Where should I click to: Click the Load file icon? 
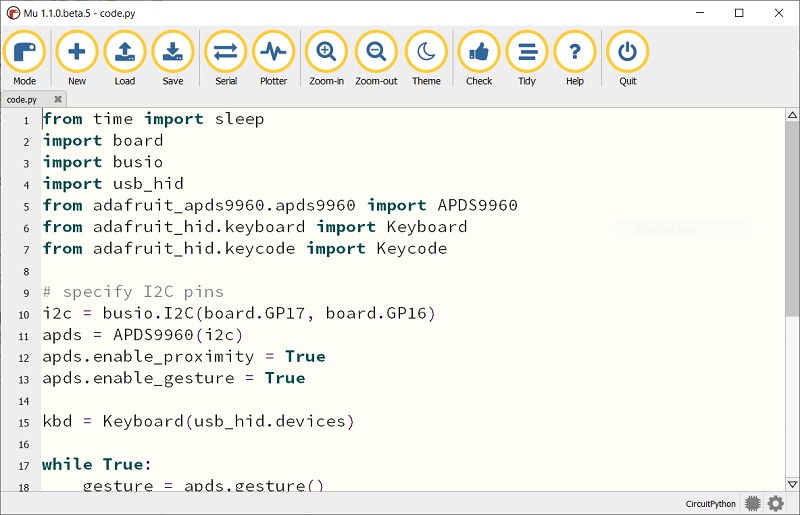coord(124,52)
